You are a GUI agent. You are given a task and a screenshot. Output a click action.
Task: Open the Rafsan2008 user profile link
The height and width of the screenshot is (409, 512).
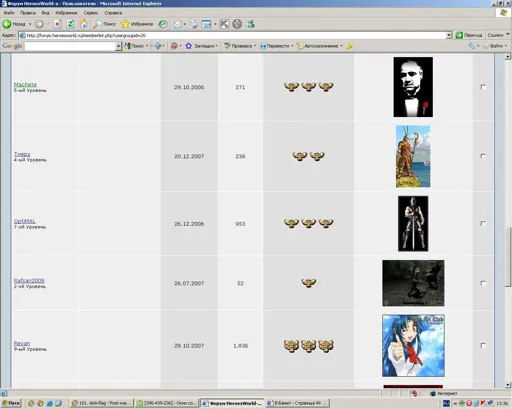(x=29, y=281)
